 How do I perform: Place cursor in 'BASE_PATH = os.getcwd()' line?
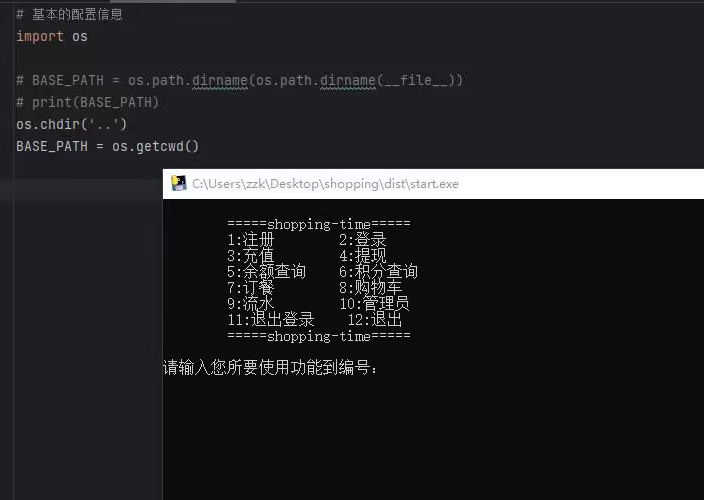(108, 146)
